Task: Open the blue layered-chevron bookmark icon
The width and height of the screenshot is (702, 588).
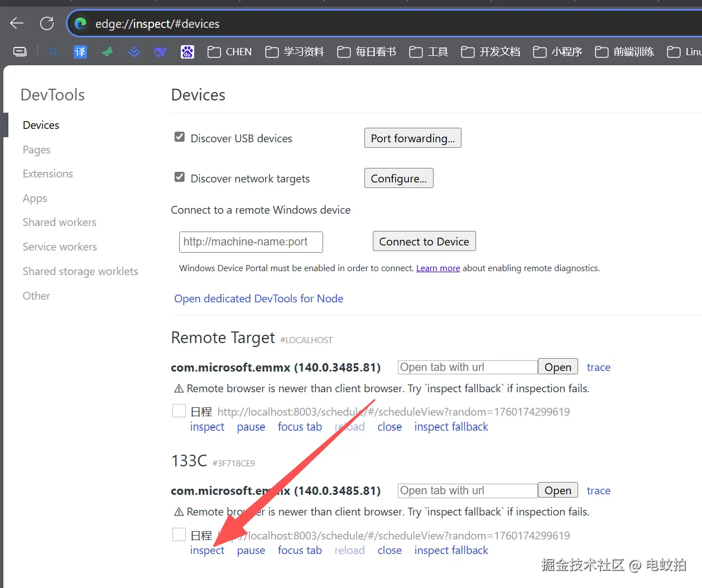Action: 134,52
